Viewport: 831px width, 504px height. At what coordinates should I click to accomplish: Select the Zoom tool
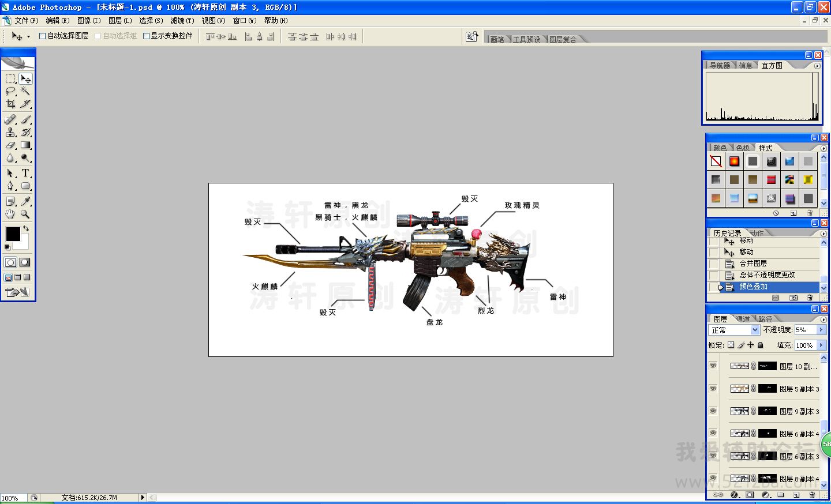coord(25,214)
